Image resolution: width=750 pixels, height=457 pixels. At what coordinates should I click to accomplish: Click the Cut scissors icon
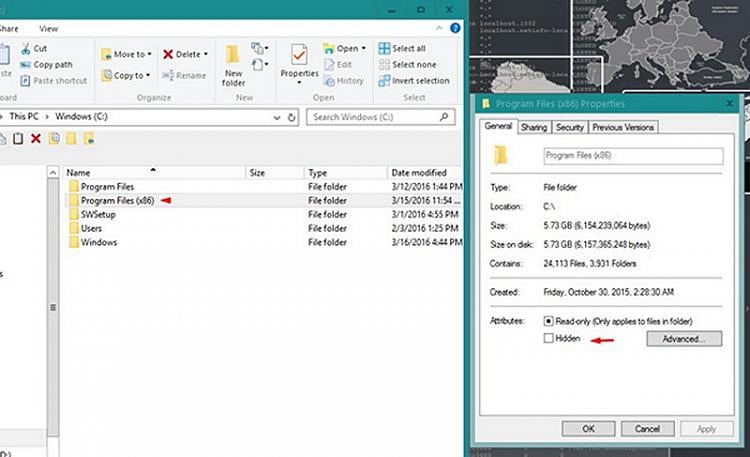25,48
